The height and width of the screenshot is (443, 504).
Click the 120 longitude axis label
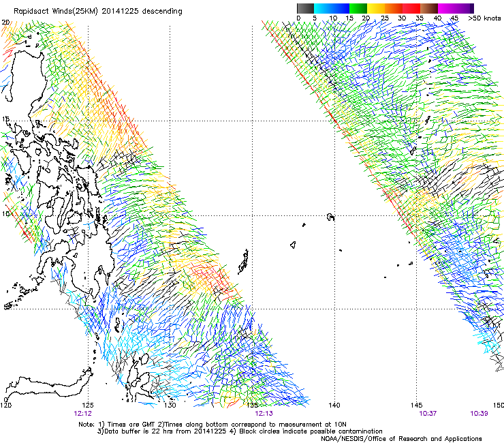pos(5,405)
